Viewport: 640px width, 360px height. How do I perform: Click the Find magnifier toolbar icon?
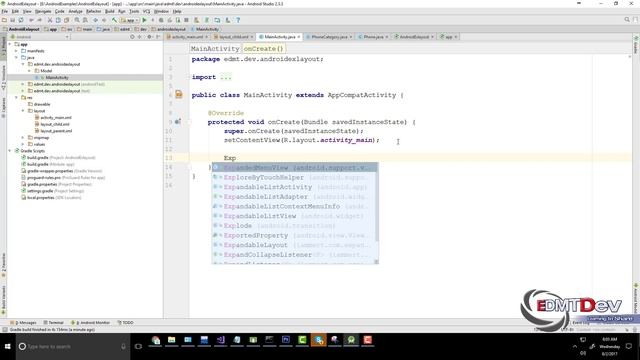pos(77,20)
